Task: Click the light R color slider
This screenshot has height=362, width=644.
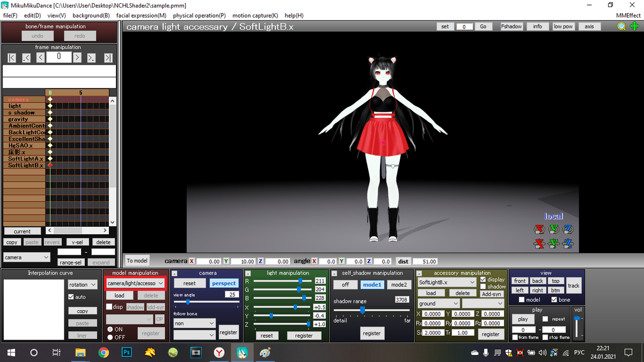Action: 282,280
